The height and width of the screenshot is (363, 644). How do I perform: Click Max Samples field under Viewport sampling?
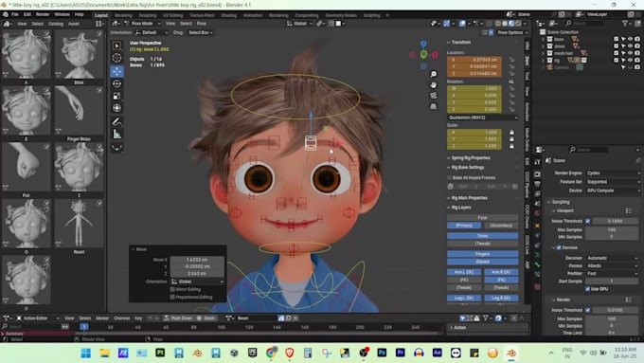click(613, 229)
